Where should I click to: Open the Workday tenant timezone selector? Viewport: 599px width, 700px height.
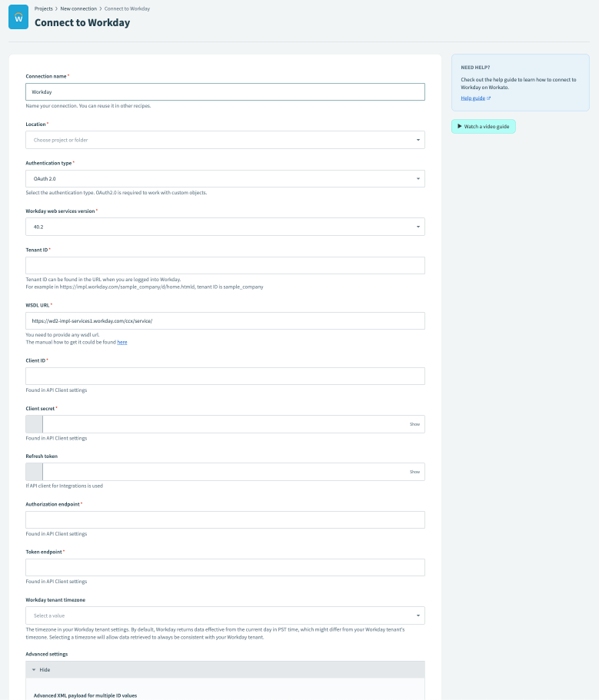(x=225, y=615)
